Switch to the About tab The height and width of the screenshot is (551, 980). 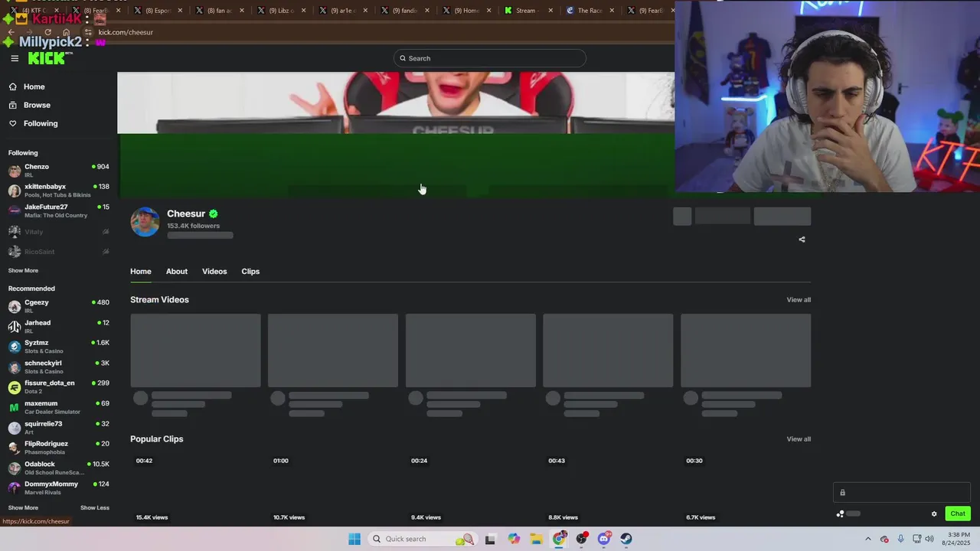click(x=177, y=272)
